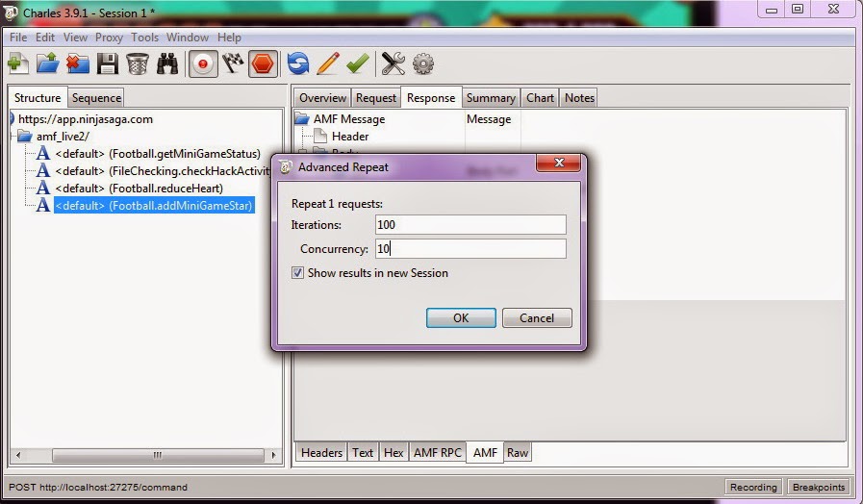
Task: Close the Advanced Repeat dialog with red X
Action: [559, 163]
